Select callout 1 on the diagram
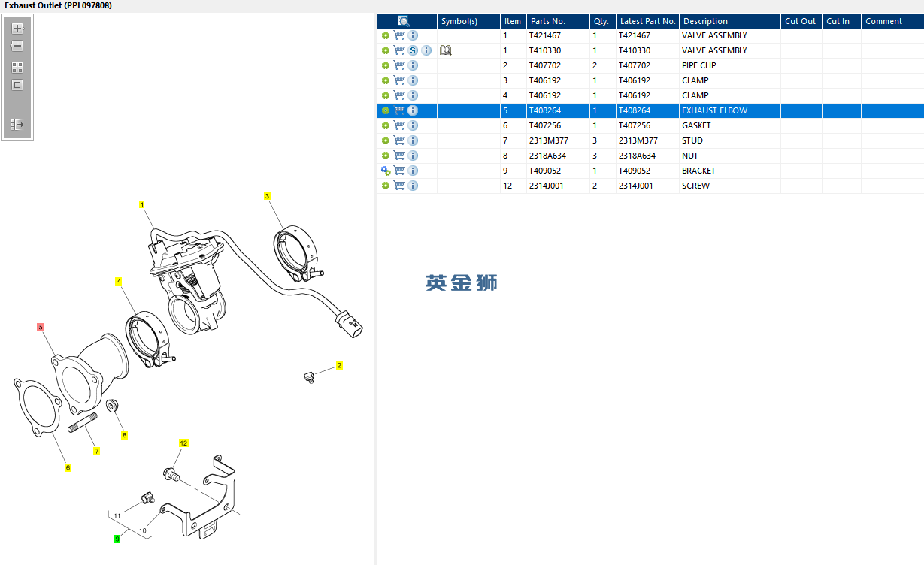The width and height of the screenshot is (924, 565). [x=141, y=204]
